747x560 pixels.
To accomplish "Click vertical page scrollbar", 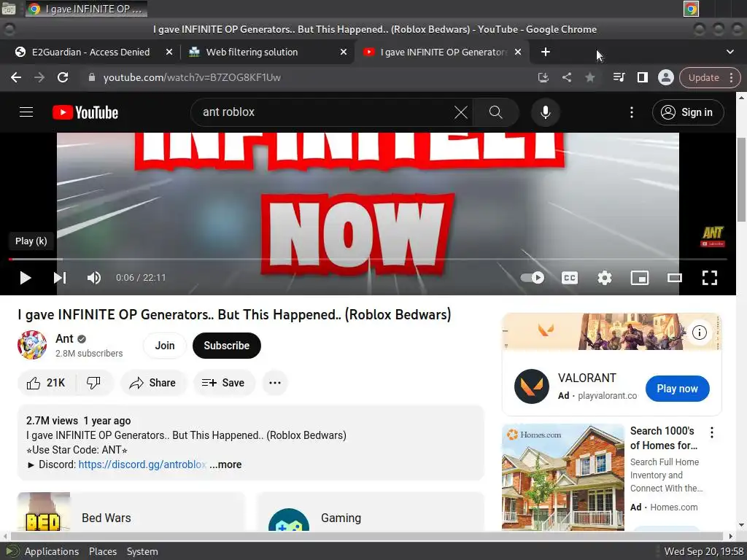I will coord(741,179).
